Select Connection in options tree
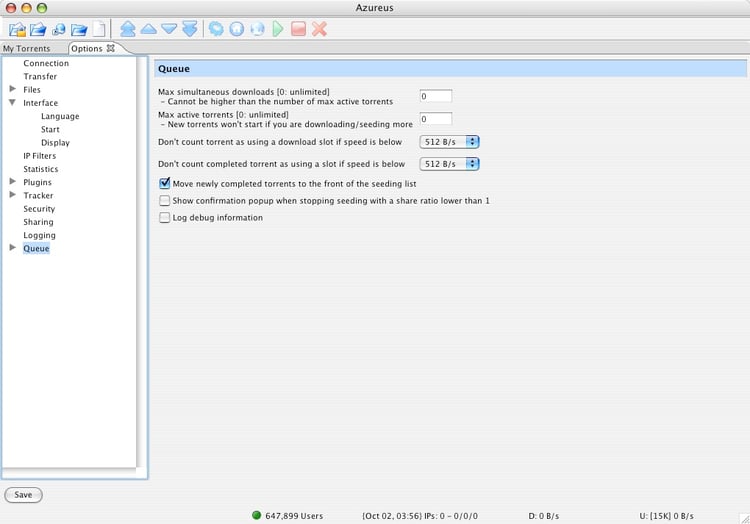This screenshot has height=524, width=750. click(x=46, y=63)
